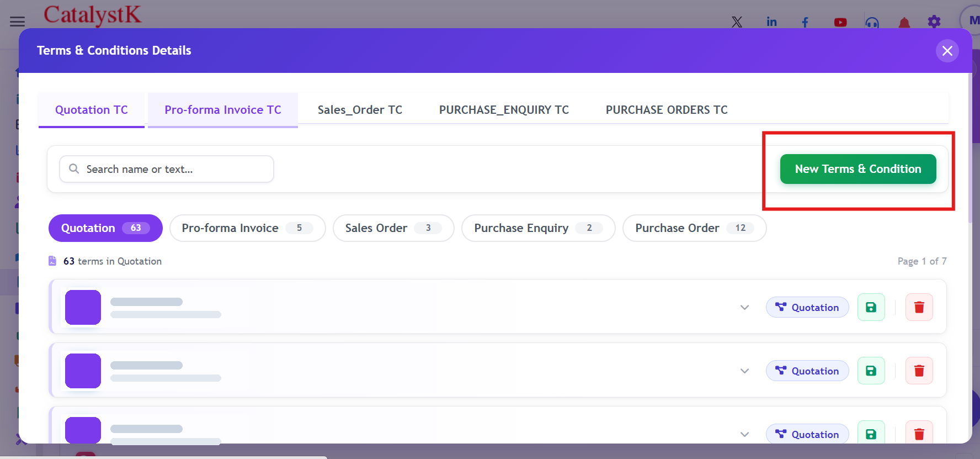This screenshot has height=459, width=980.
Task: Open the Facebook icon in header
Action: (x=805, y=22)
